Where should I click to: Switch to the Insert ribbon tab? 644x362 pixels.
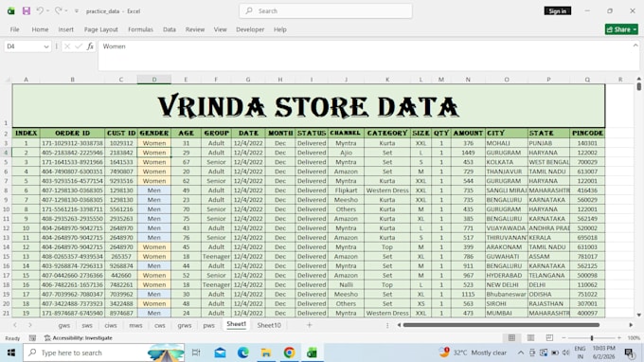point(65,29)
